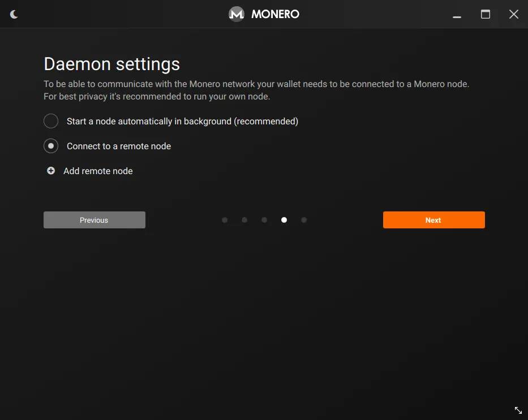
Task: Jump to the fifth wizard step dot
Action: click(304, 220)
